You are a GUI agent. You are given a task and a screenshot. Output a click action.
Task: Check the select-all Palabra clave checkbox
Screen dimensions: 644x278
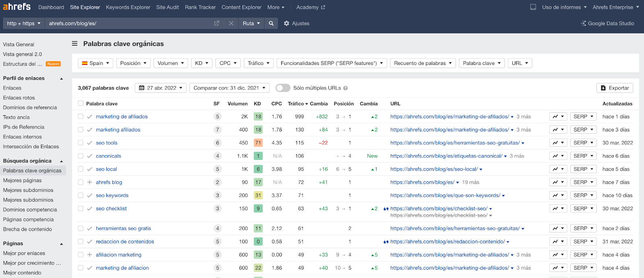80,104
